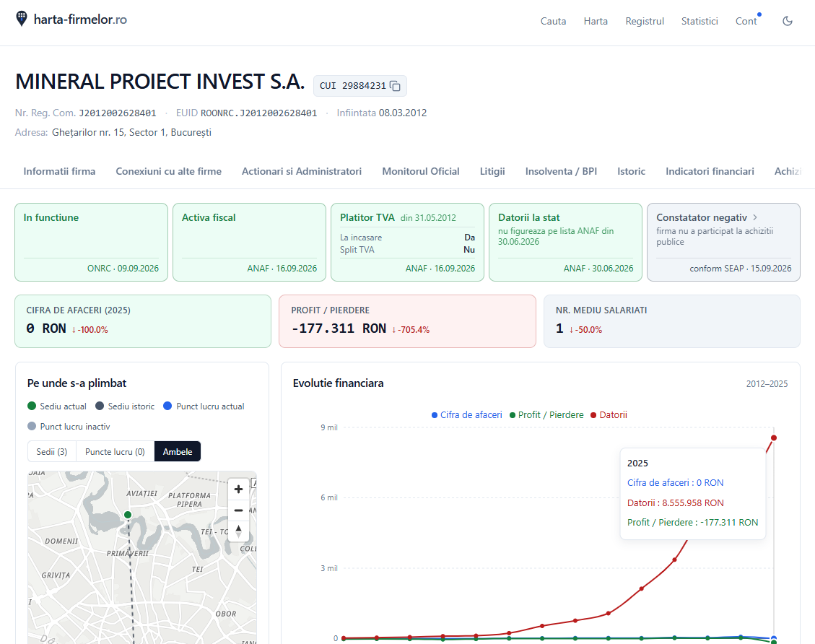Viewport: 815px width, 644px height.
Task: Click the Cifra de afaceri (2025) card
Action: (x=143, y=321)
